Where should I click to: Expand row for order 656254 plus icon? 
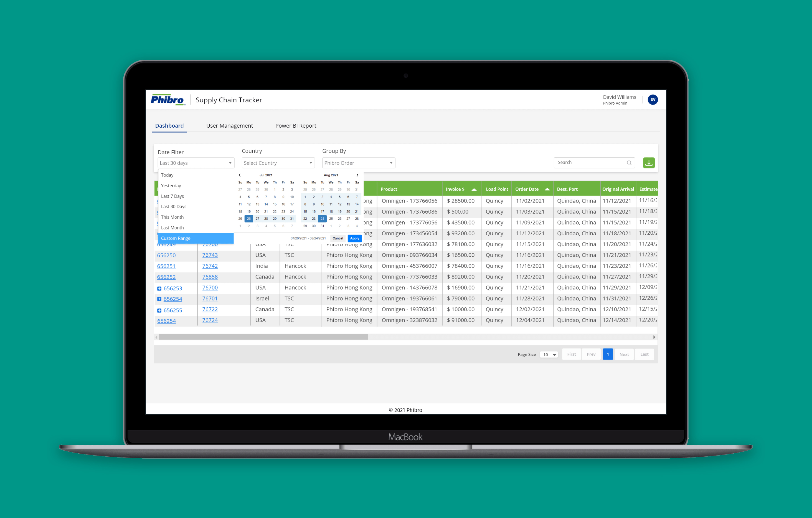159,299
